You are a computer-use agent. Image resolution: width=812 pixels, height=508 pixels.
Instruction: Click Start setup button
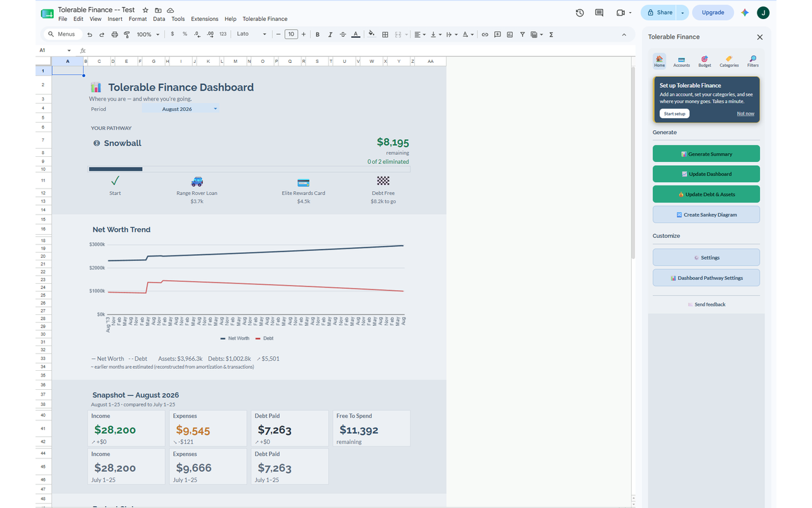(674, 114)
